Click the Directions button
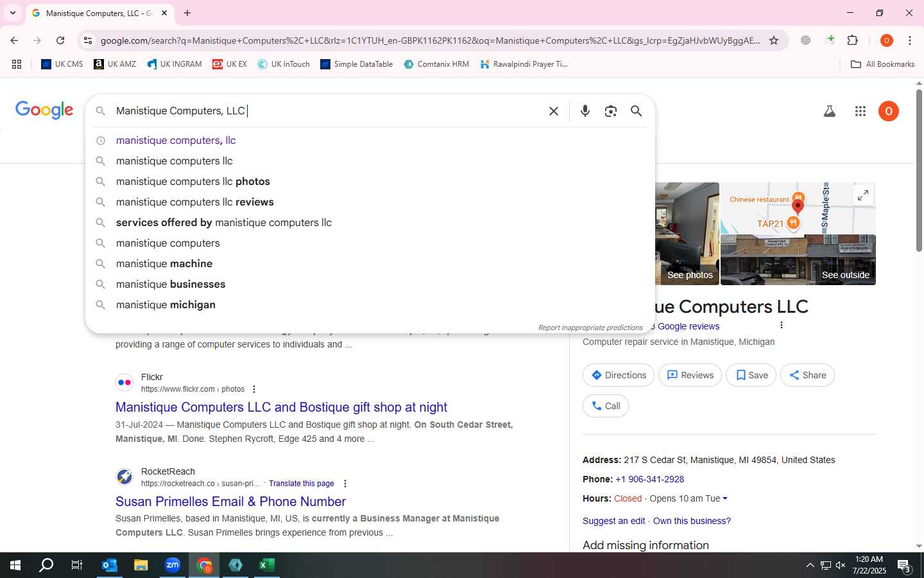This screenshot has width=924, height=578. tap(619, 375)
